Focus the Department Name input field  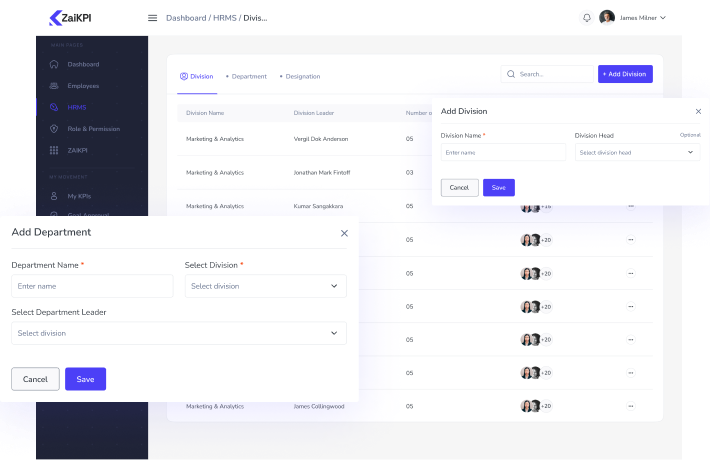click(92, 286)
